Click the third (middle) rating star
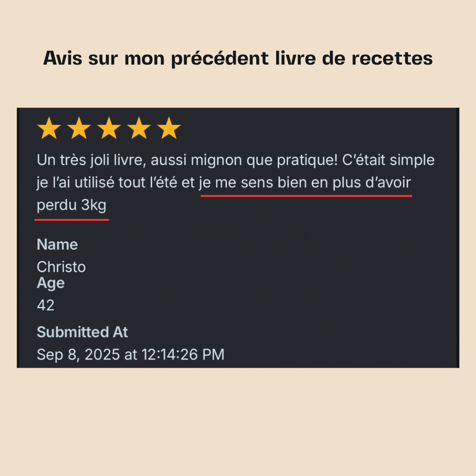 tap(109, 128)
